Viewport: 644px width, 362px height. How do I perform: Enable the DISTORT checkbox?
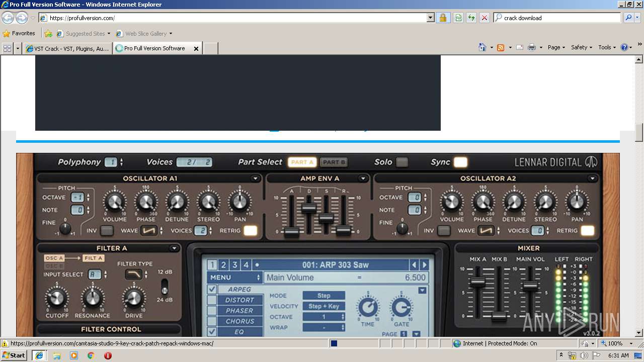pyautogui.click(x=212, y=300)
